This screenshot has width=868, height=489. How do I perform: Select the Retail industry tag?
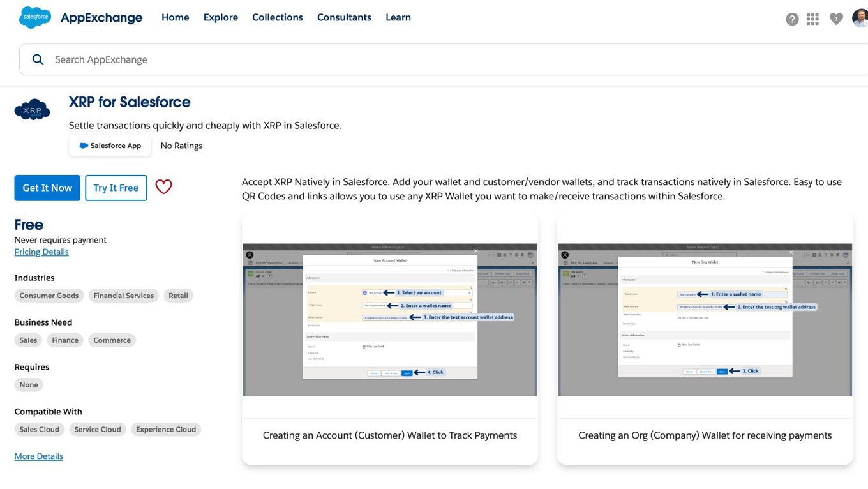tap(178, 296)
